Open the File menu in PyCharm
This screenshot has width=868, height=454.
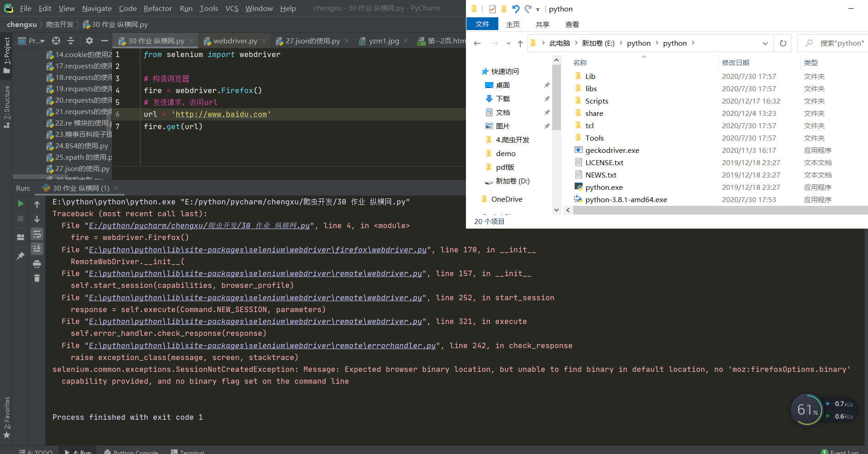coord(26,8)
